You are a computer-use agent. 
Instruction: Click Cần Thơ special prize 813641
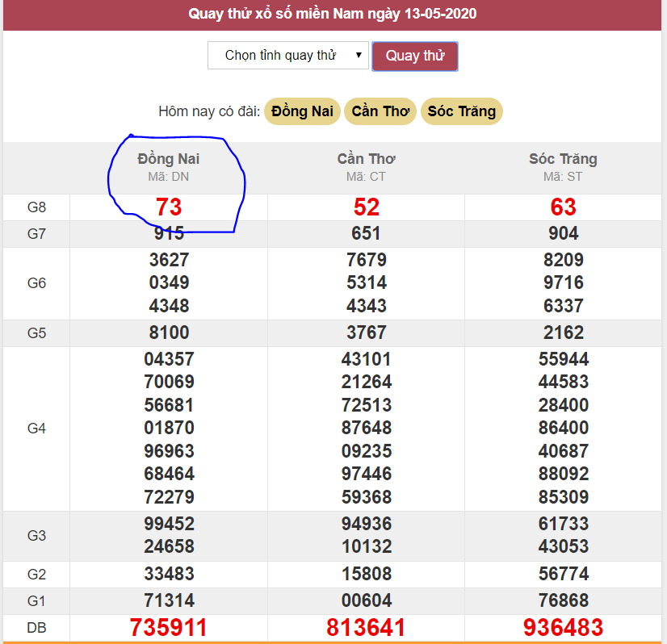point(366,628)
